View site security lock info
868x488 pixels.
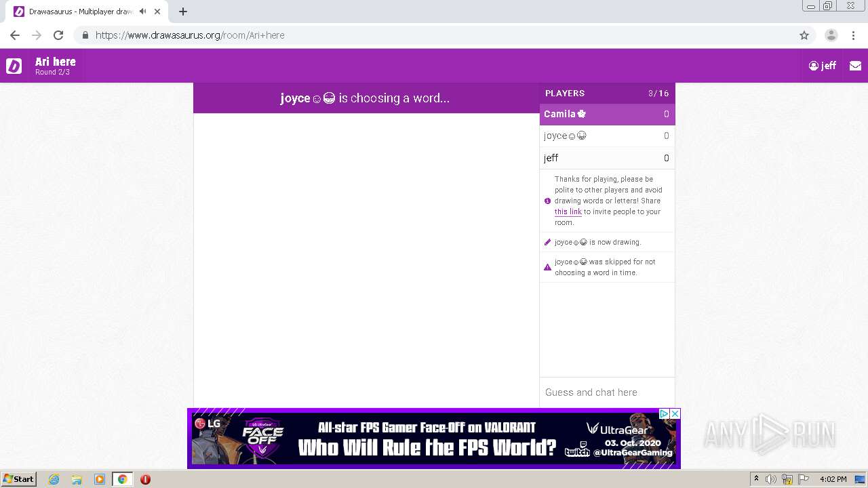(x=85, y=35)
